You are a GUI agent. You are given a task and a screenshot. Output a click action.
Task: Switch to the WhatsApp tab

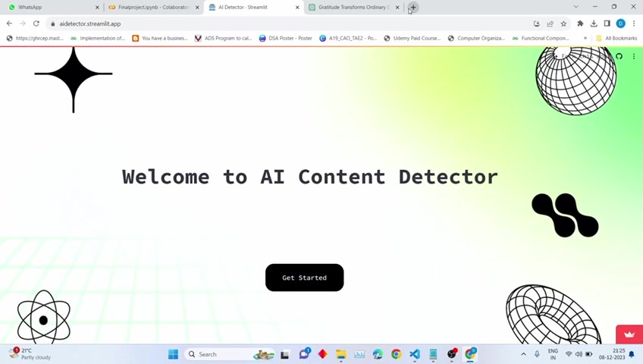coord(52,7)
